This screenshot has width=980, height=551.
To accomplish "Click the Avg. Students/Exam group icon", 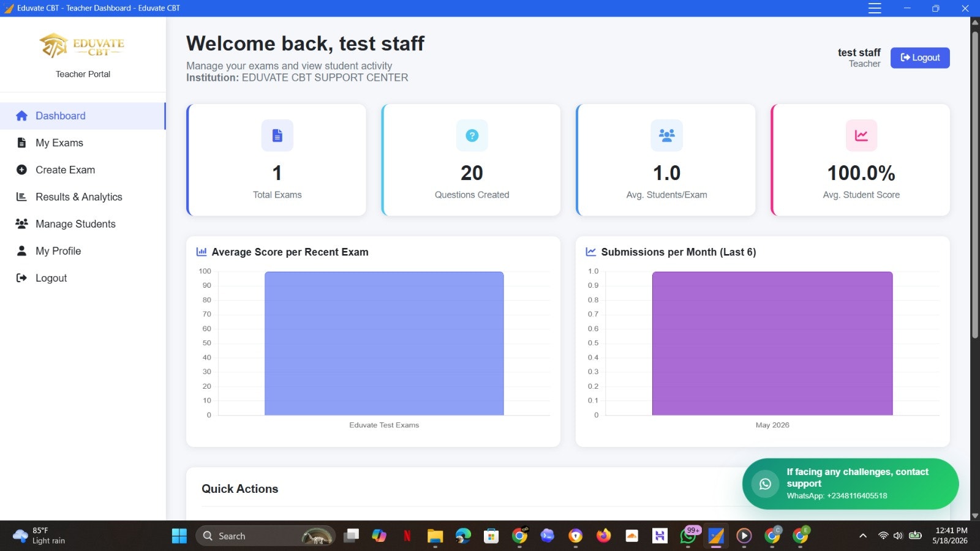I will point(666,135).
